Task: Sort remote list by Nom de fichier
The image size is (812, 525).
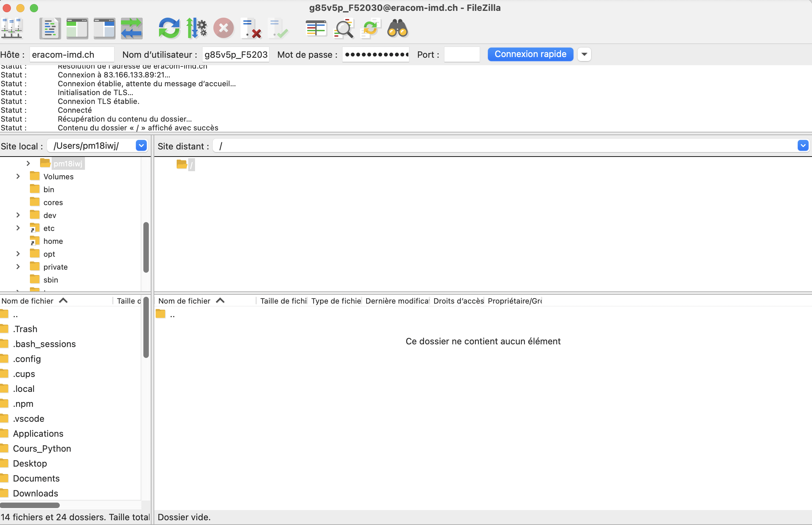Action: click(x=206, y=301)
